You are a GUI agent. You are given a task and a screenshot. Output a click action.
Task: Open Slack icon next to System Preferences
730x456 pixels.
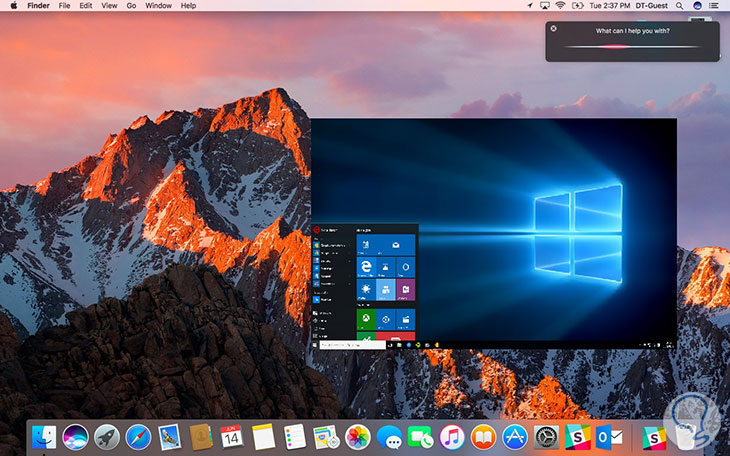tap(578, 437)
